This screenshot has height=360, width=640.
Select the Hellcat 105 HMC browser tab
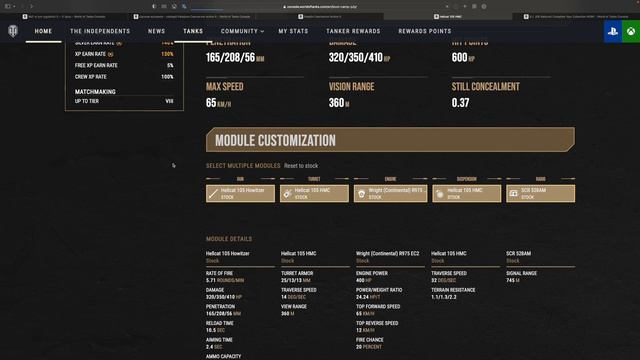[448, 16]
